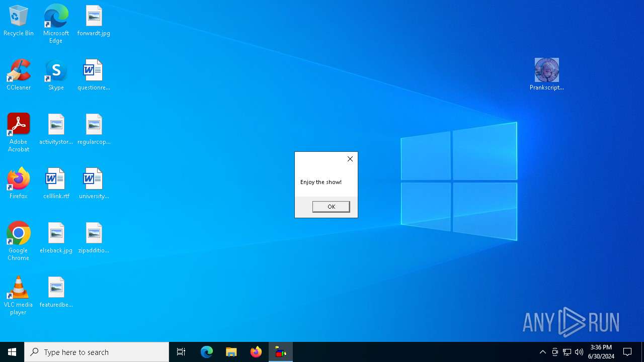Select the forwardt.jpg file icon
644x362 pixels.
click(x=94, y=21)
